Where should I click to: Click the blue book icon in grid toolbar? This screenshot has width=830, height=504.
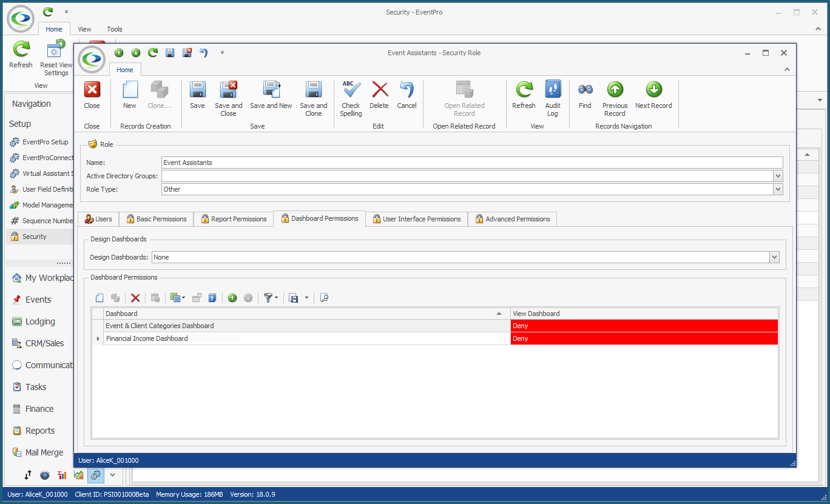click(212, 298)
